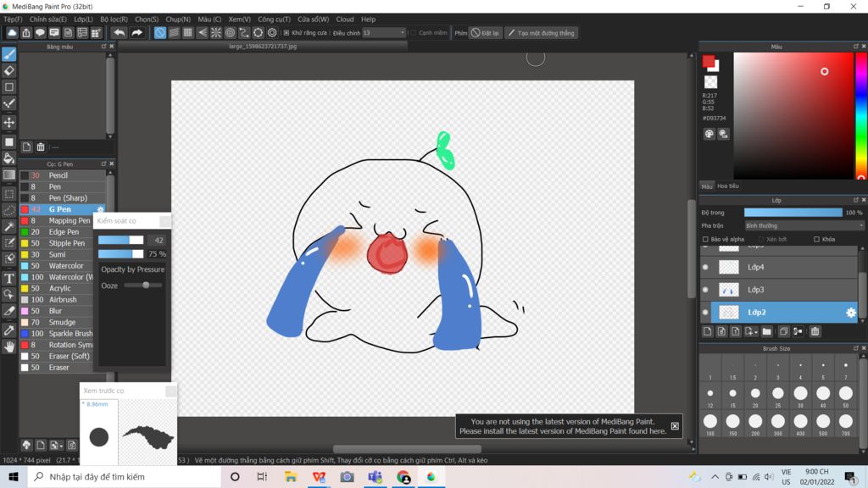The width and height of the screenshot is (868, 488).
Task: Open Xem(V) menu
Action: (239, 19)
